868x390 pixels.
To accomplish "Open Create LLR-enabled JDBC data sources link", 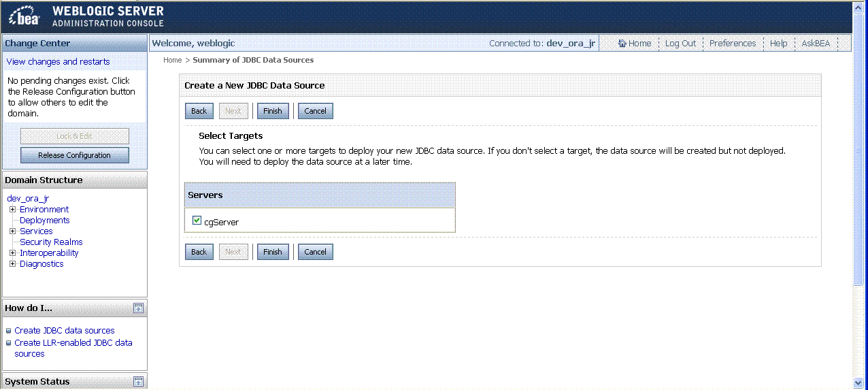I will tap(73, 348).
